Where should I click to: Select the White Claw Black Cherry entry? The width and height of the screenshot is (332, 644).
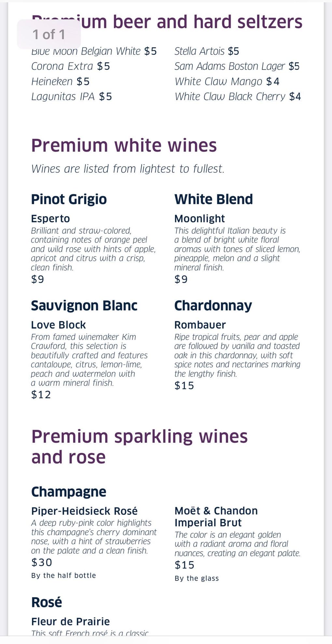pos(238,97)
